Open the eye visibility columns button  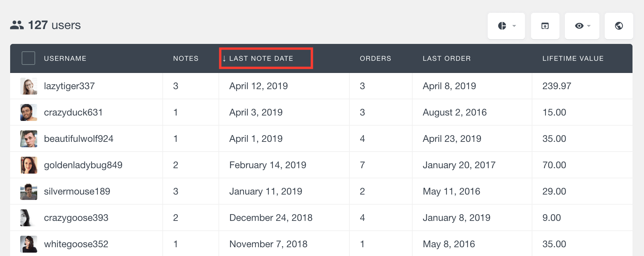point(582,26)
